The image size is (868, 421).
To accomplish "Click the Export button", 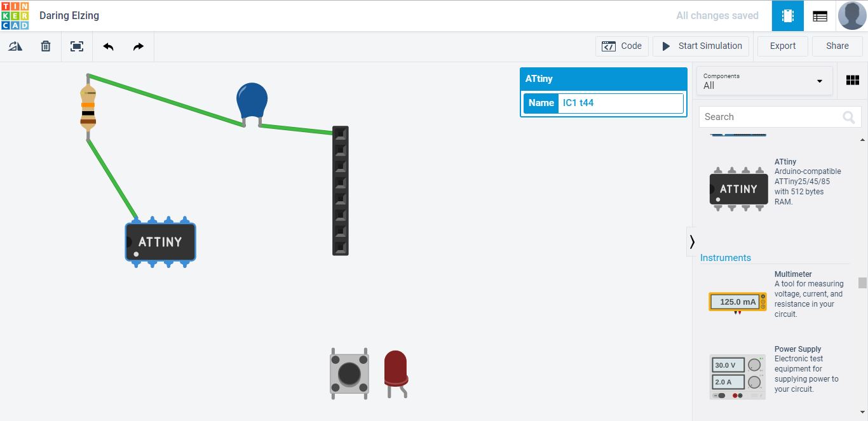I will (x=783, y=46).
